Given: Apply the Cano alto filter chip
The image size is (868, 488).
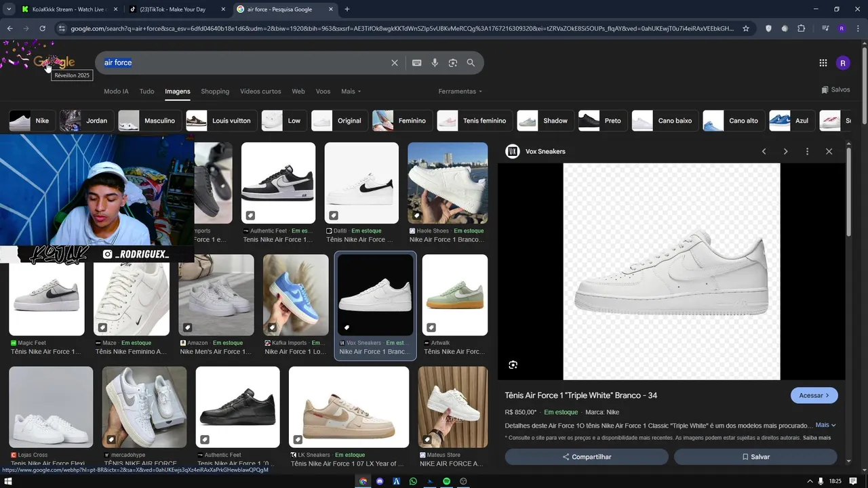Looking at the screenshot, I should point(733,121).
